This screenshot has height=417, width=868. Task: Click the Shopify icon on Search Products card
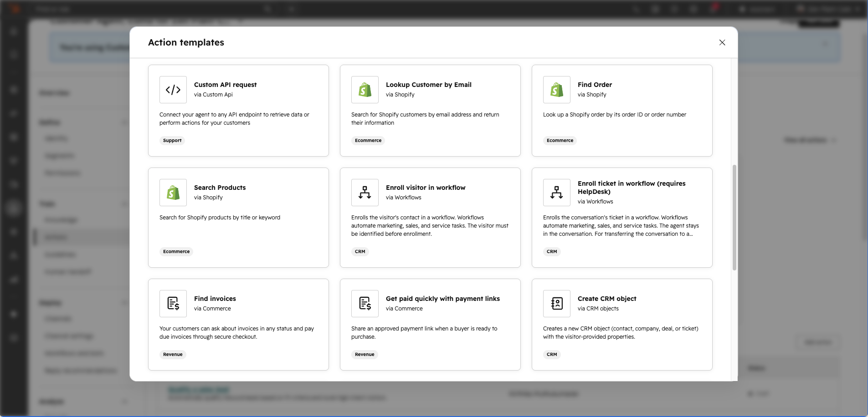coord(173,193)
